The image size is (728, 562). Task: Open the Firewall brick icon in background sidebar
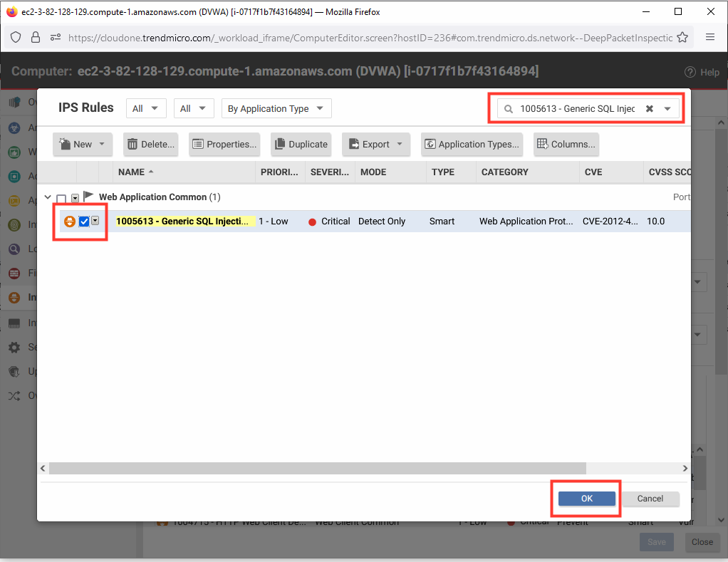14,274
